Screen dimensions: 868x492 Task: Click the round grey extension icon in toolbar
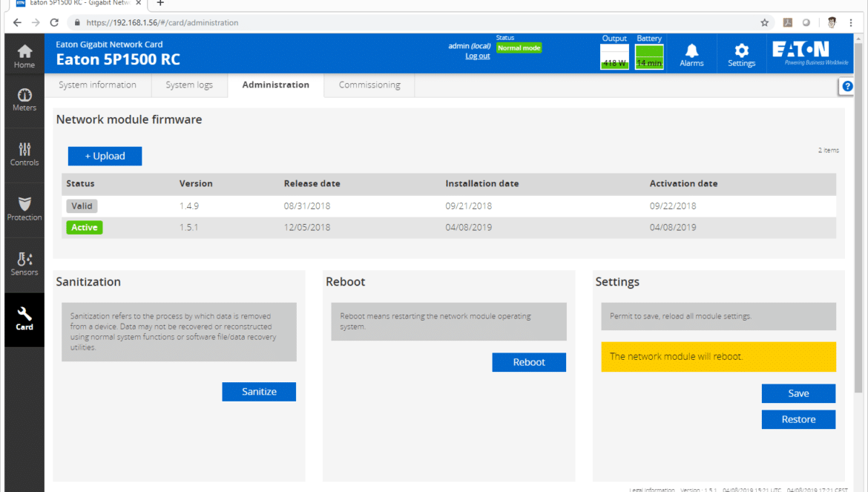click(x=806, y=23)
